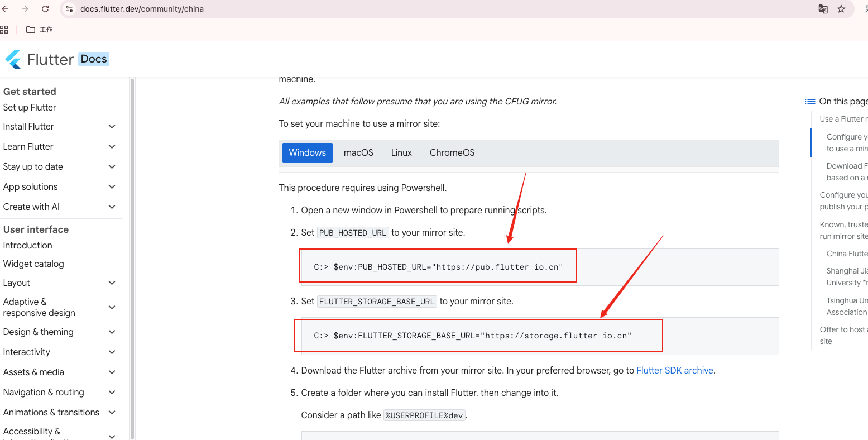868x440 pixels.
Task: Open the apps grid icon in bookmarks bar
Action: click(x=4, y=30)
